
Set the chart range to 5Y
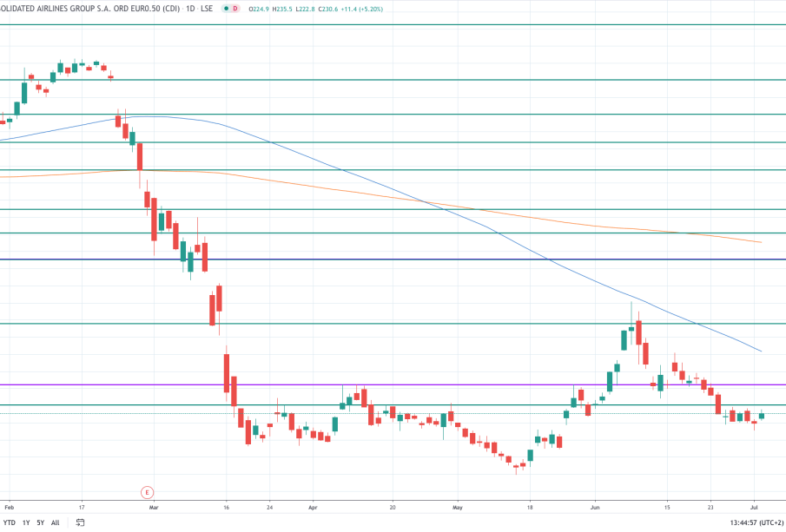pyautogui.click(x=40, y=522)
